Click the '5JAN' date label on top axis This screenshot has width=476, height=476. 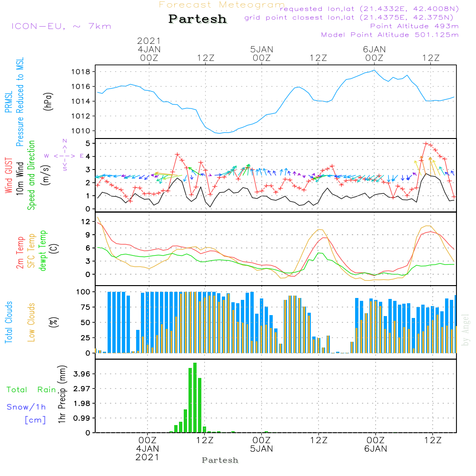pyautogui.click(x=262, y=49)
